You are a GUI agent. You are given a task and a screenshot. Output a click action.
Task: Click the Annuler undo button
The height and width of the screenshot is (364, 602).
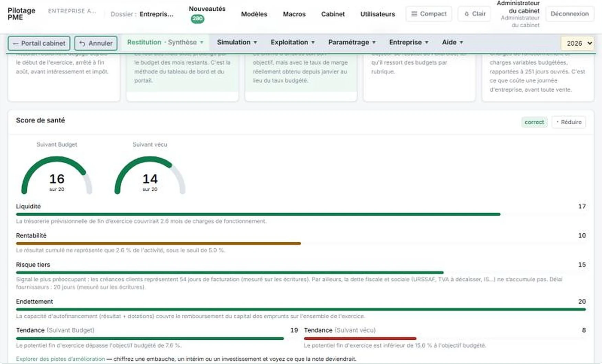tap(96, 43)
